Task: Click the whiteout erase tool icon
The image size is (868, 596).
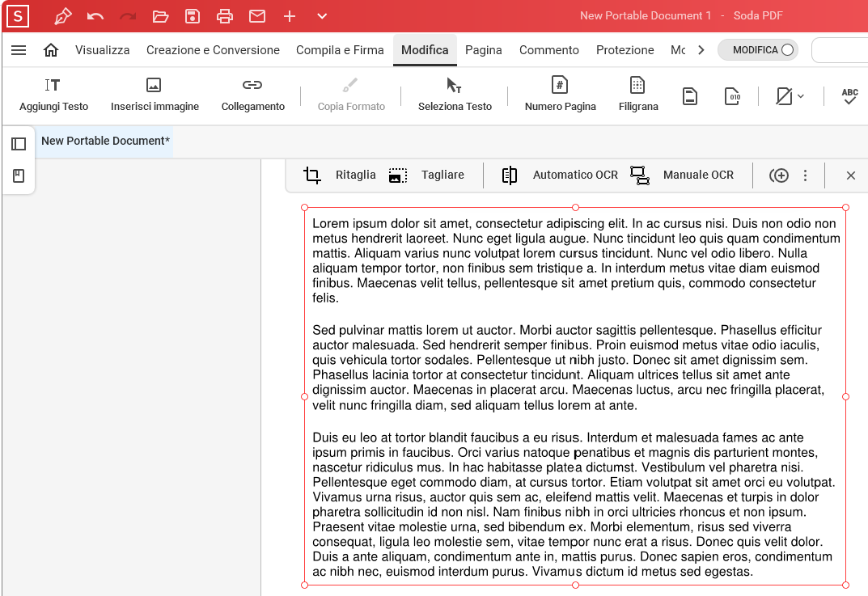Action: (783, 96)
